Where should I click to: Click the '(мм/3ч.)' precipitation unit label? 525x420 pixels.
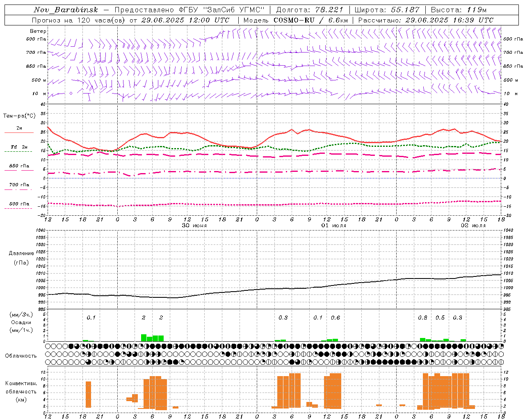tap(21, 315)
